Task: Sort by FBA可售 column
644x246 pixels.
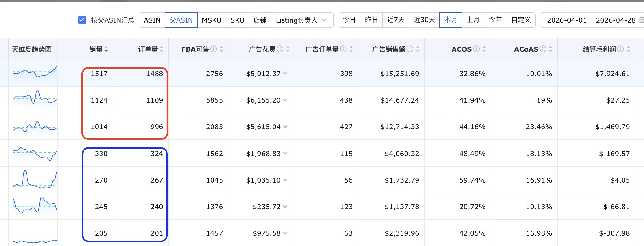Action: coord(221,49)
